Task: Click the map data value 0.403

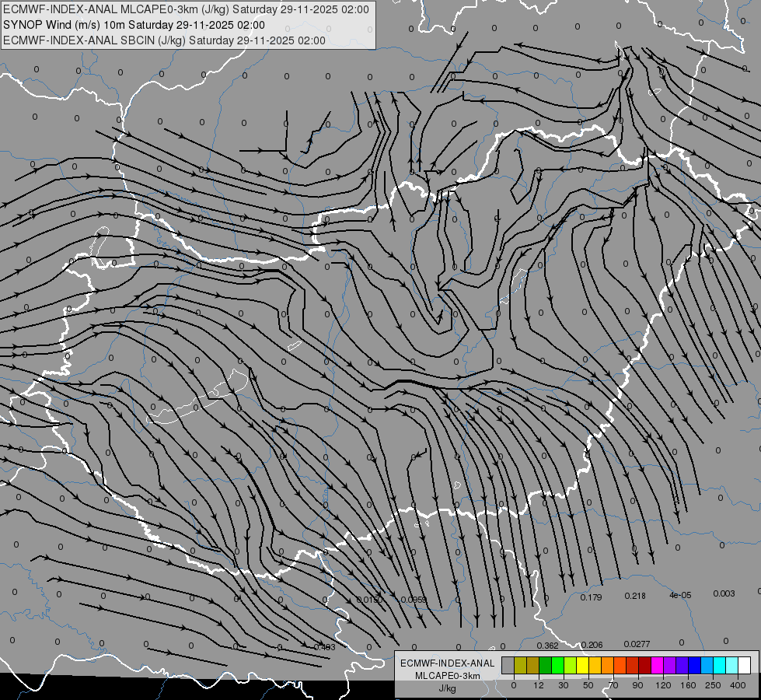Action: pos(325,647)
